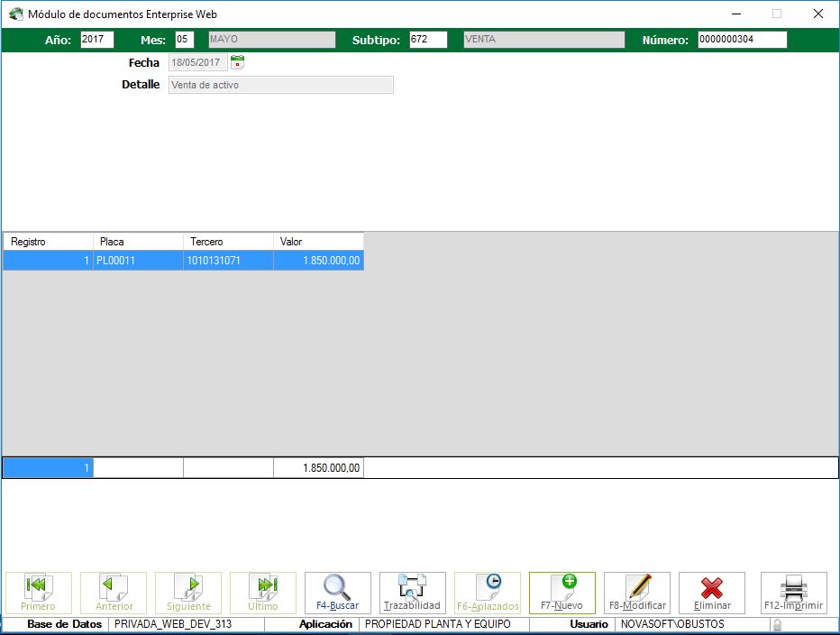The image size is (840, 635).
Task: Close the Módulo de documentos window
Action: pyautogui.click(x=818, y=14)
